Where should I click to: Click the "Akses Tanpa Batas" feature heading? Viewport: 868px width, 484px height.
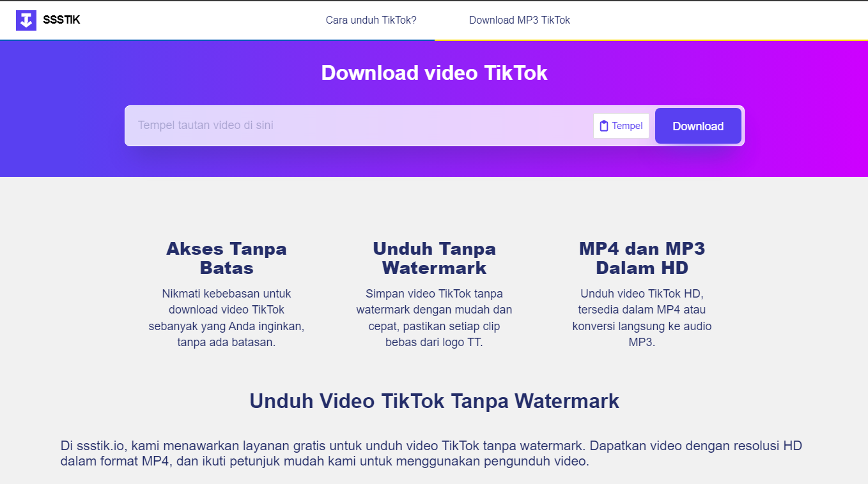tap(226, 258)
